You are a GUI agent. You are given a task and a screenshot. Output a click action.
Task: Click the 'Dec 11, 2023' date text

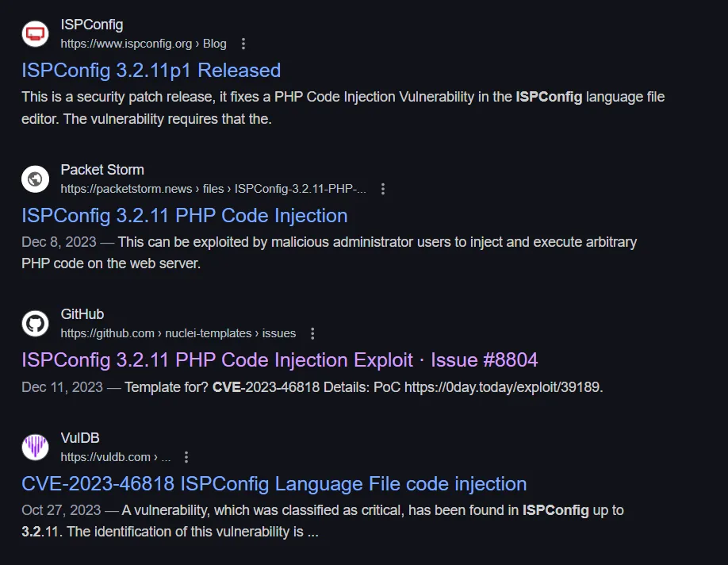coord(62,387)
